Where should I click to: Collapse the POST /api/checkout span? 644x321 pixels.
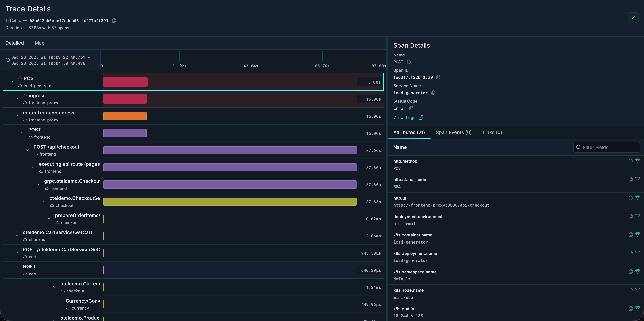pos(28,150)
